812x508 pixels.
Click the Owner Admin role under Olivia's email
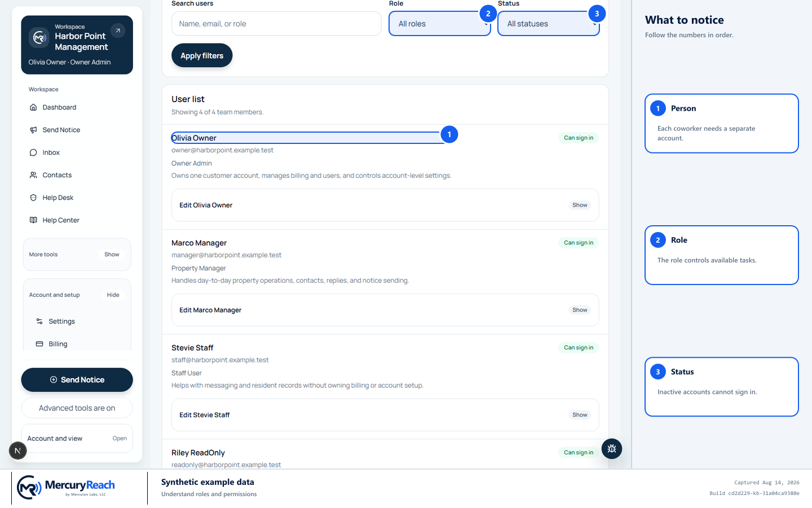pyautogui.click(x=192, y=163)
